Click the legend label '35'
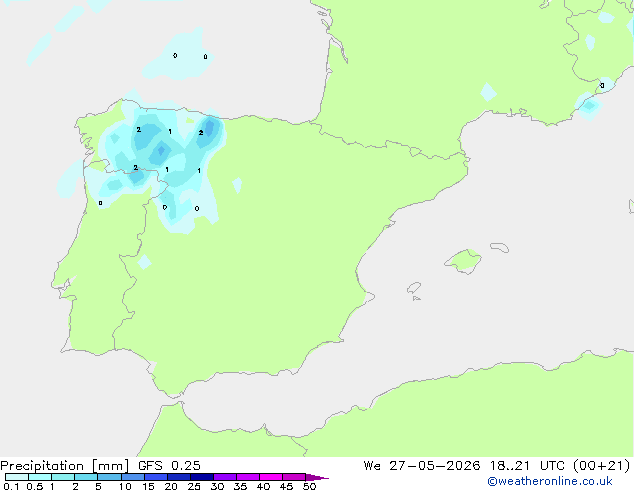 click(240, 486)
